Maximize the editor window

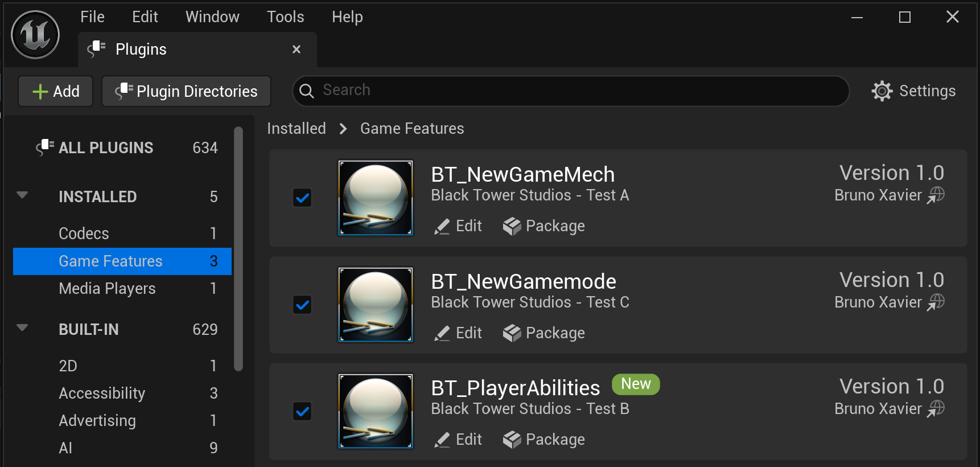click(905, 18)
